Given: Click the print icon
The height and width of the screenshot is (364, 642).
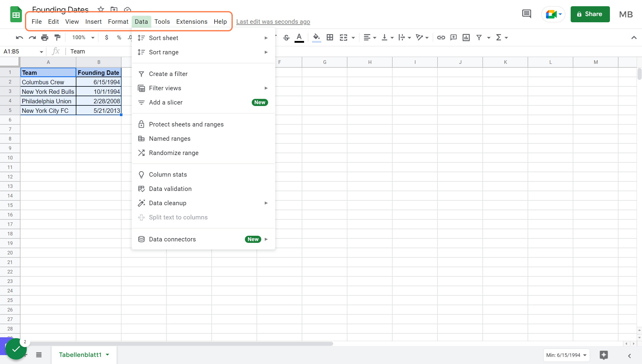Looking at the screenshot, I should tap(45, 38).
